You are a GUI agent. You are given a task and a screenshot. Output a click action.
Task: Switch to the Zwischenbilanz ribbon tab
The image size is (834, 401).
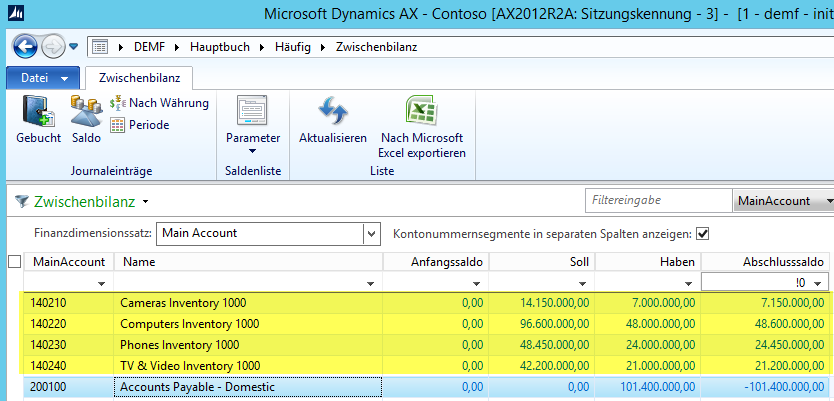coord(138,77)
